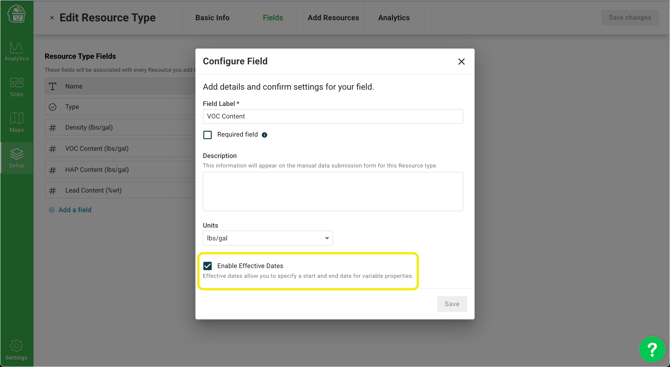Switch to the Analytics tab
The image size is (670, 367).
pos(394,18)
